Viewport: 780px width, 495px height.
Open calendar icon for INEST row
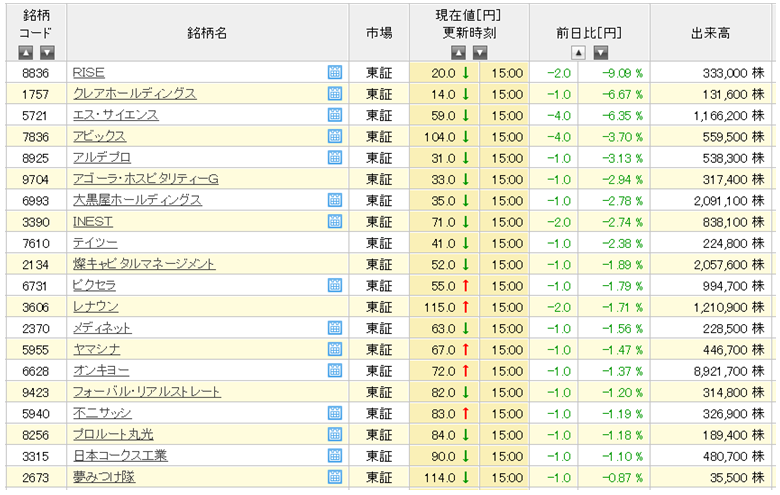[335, 221]
